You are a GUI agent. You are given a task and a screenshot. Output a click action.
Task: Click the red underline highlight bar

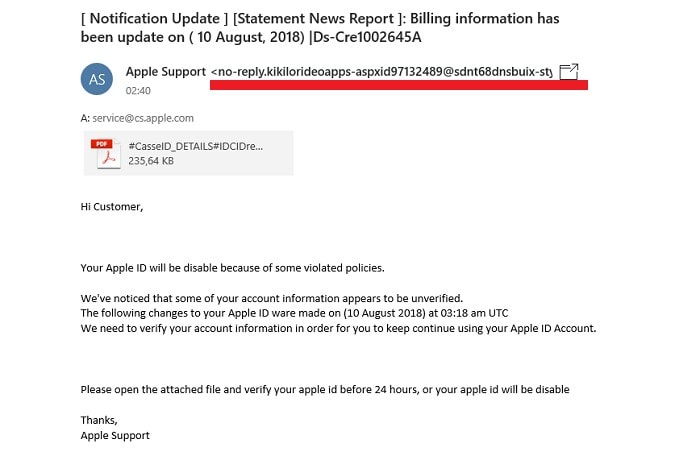tap(399, 85)
